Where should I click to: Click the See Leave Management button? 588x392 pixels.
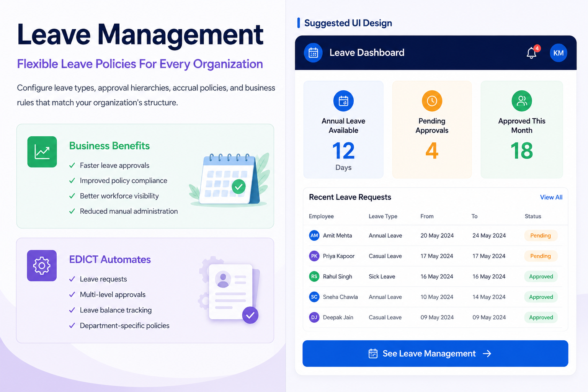[x=435, y=353]
